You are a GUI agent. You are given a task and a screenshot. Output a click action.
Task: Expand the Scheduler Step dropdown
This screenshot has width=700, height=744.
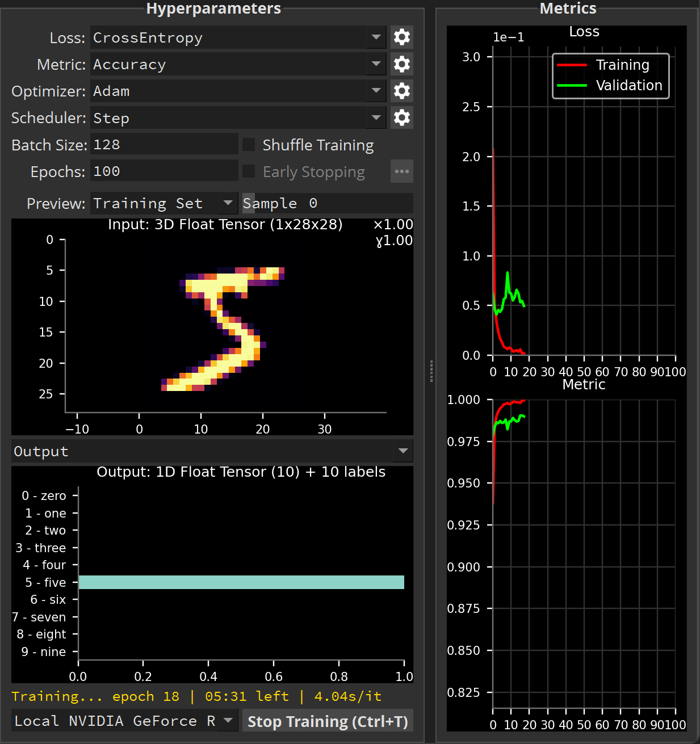pyautogui.click(x=238, y=117)
